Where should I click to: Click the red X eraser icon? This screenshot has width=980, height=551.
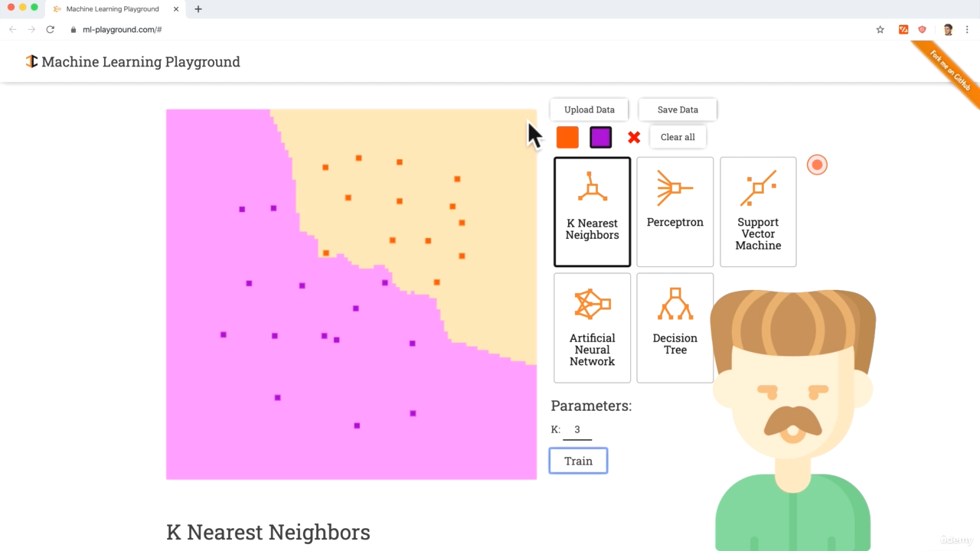point(634,138)
